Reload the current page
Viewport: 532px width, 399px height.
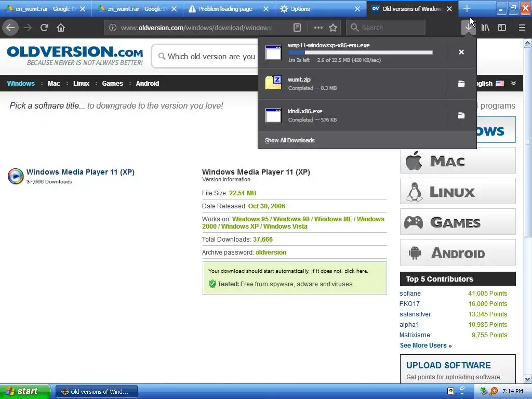coord(44,28)
